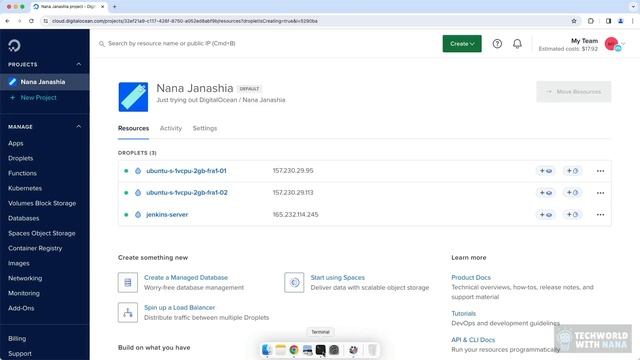Click the Nana Janashia project logo image

(x=133, y=97)
